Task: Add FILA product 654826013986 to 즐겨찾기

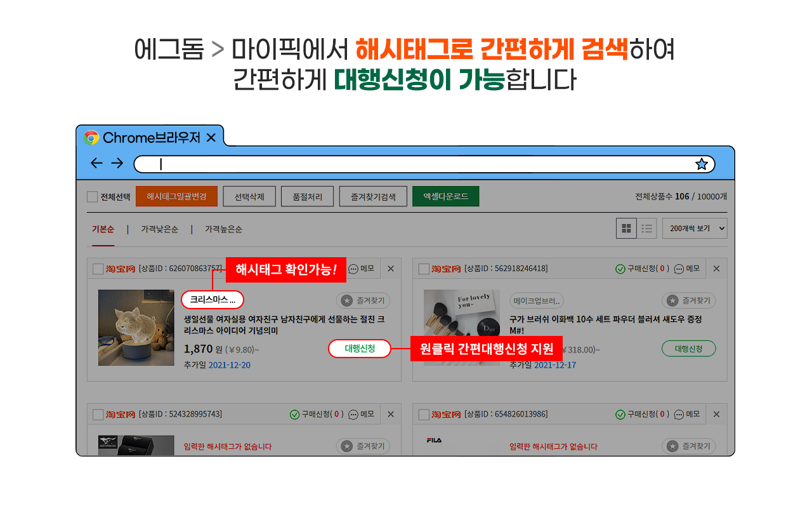Action: tap(689, 446)
